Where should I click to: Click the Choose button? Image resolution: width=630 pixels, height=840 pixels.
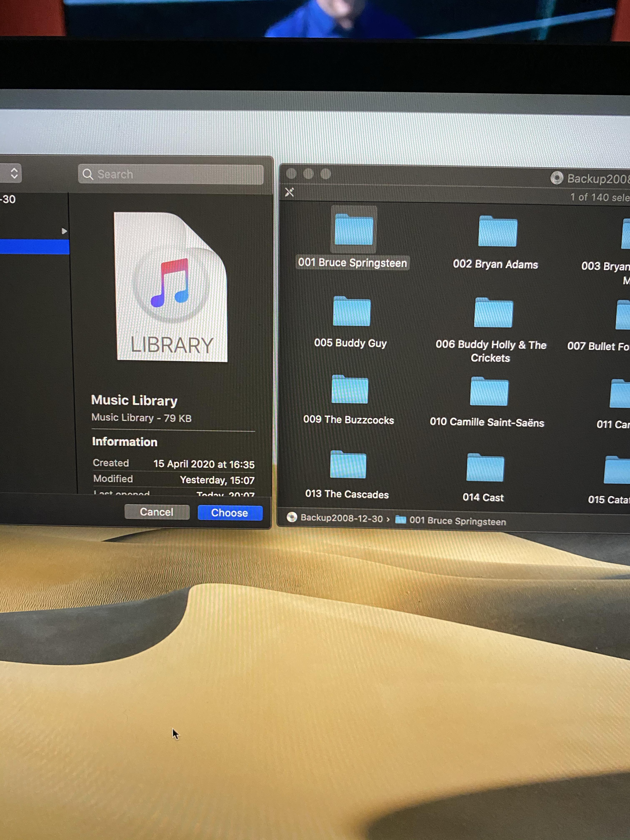[230, 513]
